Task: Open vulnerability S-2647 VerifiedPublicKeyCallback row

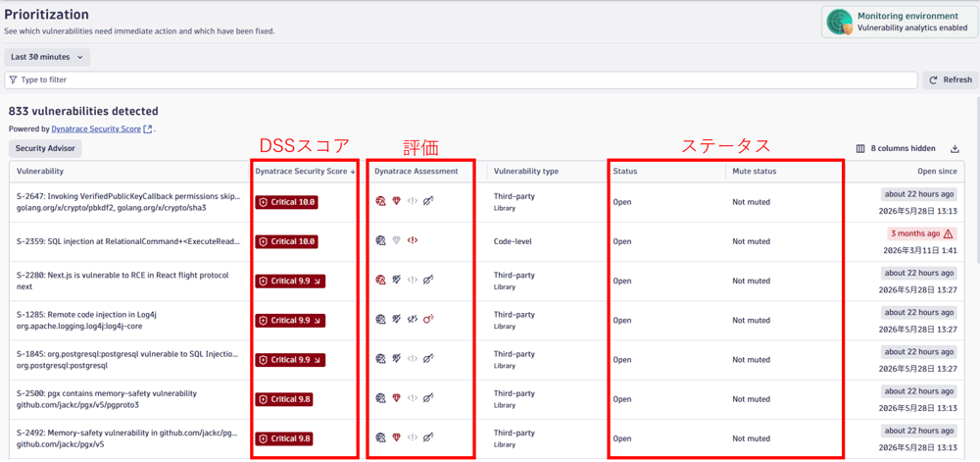Action: tap(128, 202)
